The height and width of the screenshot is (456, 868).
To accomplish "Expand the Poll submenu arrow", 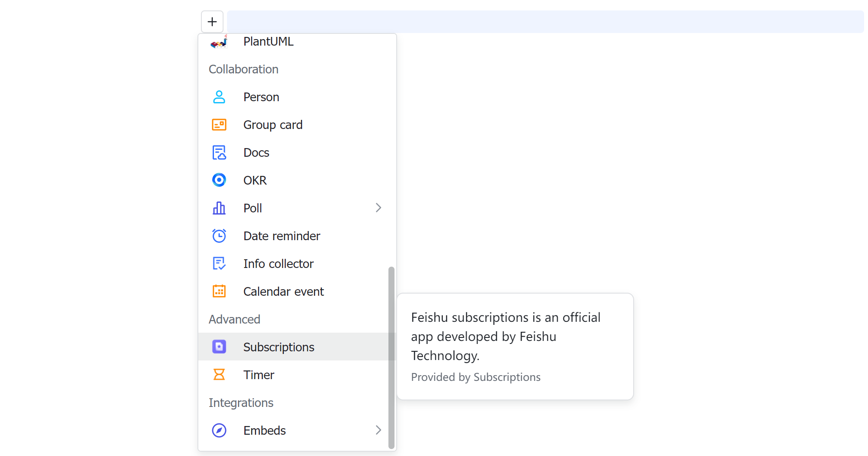I will coord(378,208).
